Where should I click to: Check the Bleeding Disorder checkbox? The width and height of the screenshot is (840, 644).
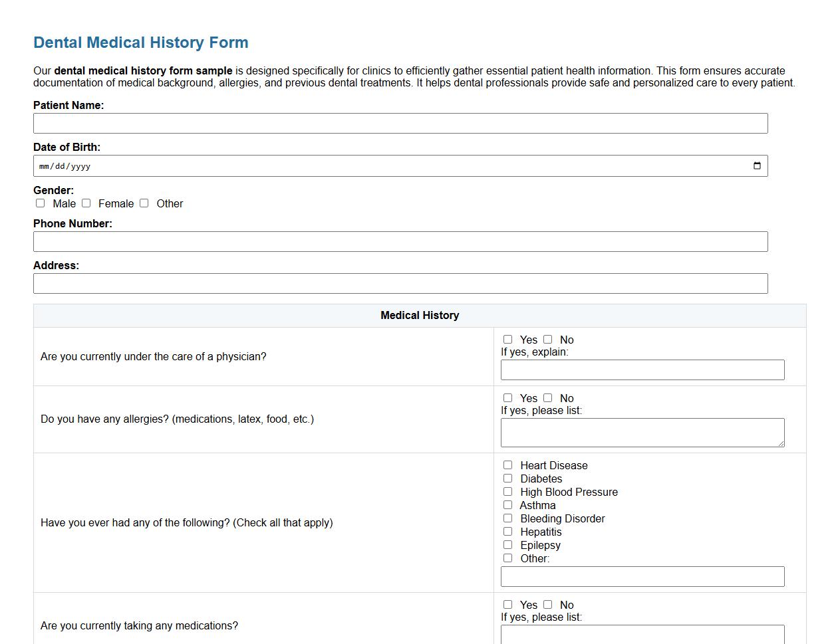click(x=507, y=518)
